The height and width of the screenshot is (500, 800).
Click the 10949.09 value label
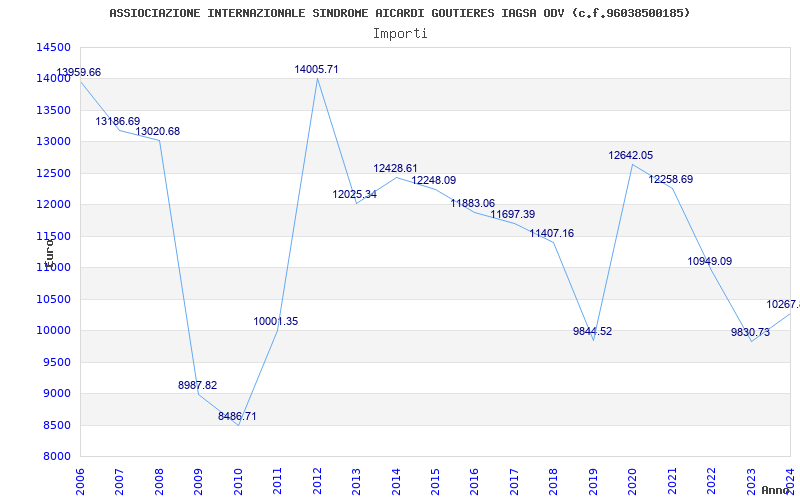(709, 261)
